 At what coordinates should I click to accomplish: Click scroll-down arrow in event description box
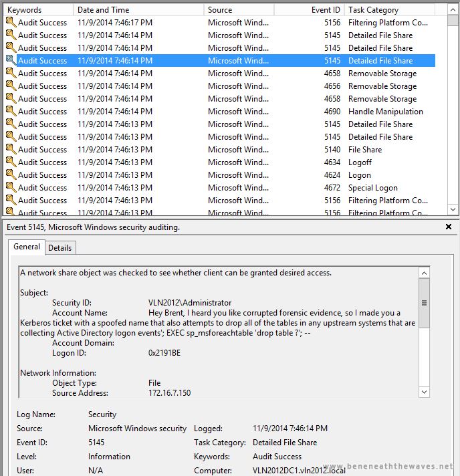424,392
